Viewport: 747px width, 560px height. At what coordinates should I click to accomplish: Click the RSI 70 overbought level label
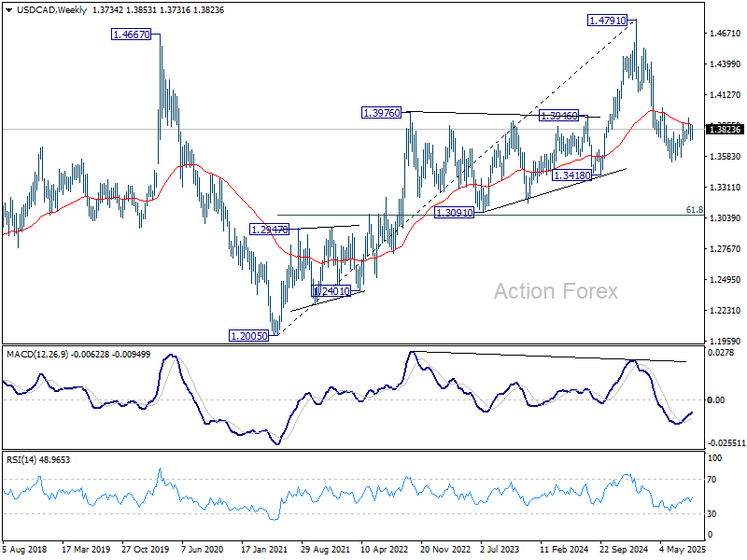coord(712,480)
